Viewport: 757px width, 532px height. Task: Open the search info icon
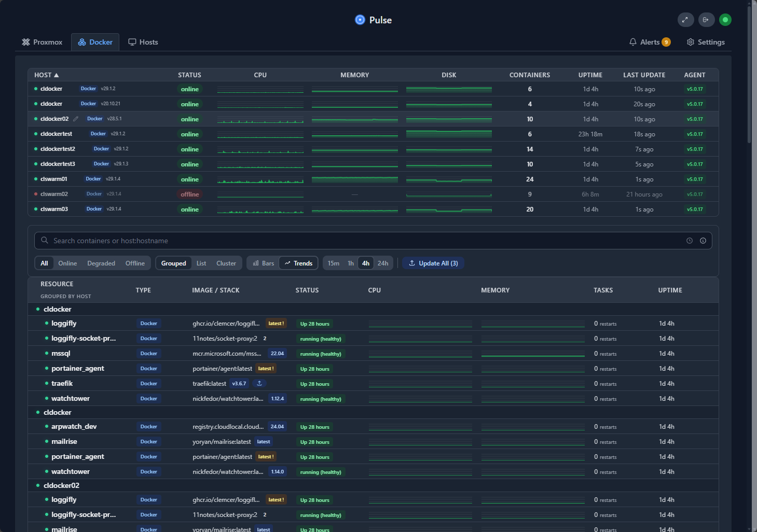click(704, 241)
